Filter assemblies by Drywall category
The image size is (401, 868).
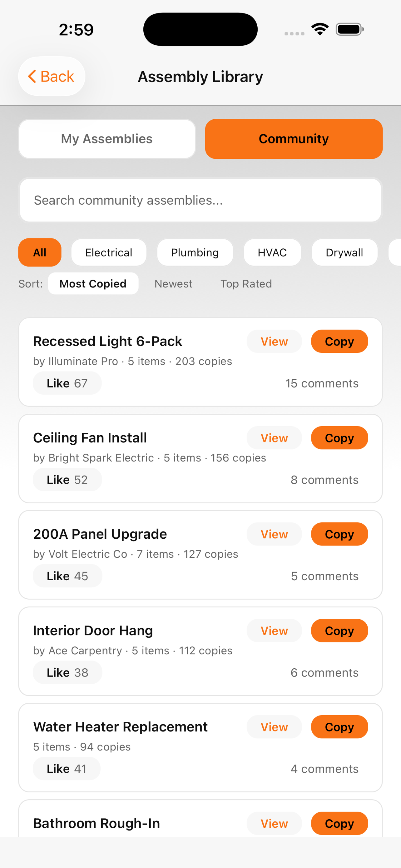point(344,252)
